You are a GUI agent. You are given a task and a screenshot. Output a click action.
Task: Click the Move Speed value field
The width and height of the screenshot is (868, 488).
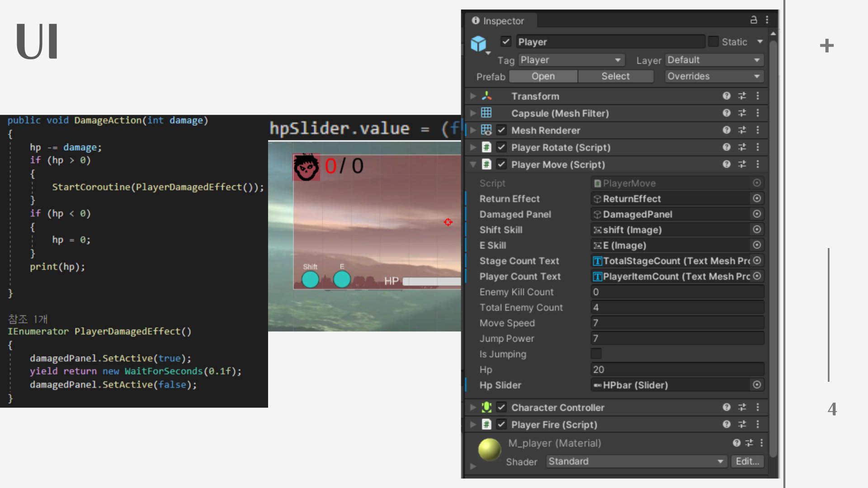(x=677, y=323)
